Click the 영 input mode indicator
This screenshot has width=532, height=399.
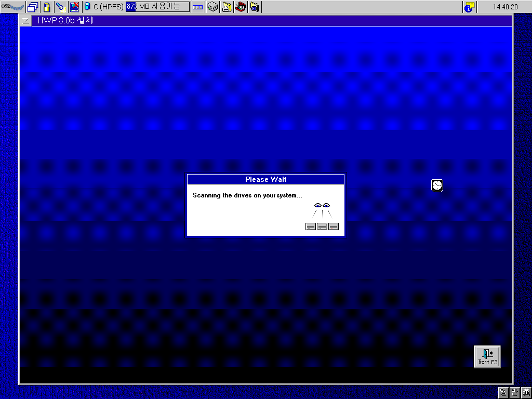[x=503, y=393]
